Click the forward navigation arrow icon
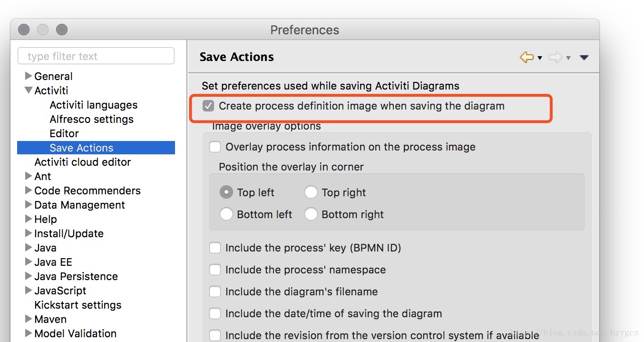This screenshot has width=644, height=342. 555,58
